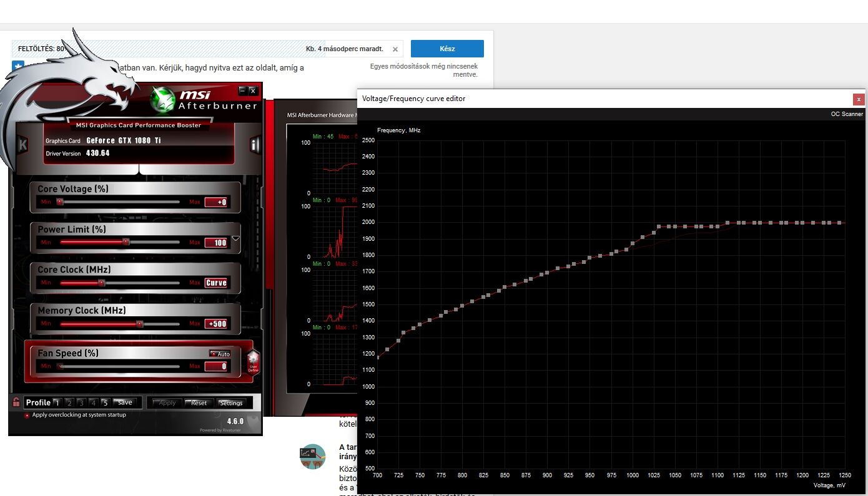Close the Voltage/Frequency curve editor
Screen dimensions: 868x496
click(859, 99)
